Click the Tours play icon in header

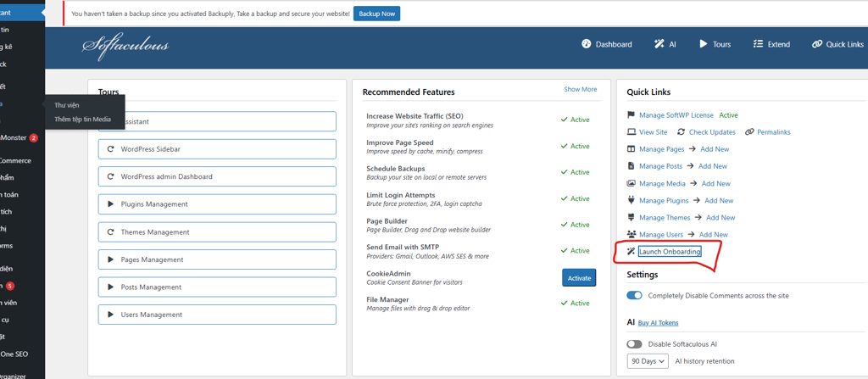pos(704,44)
